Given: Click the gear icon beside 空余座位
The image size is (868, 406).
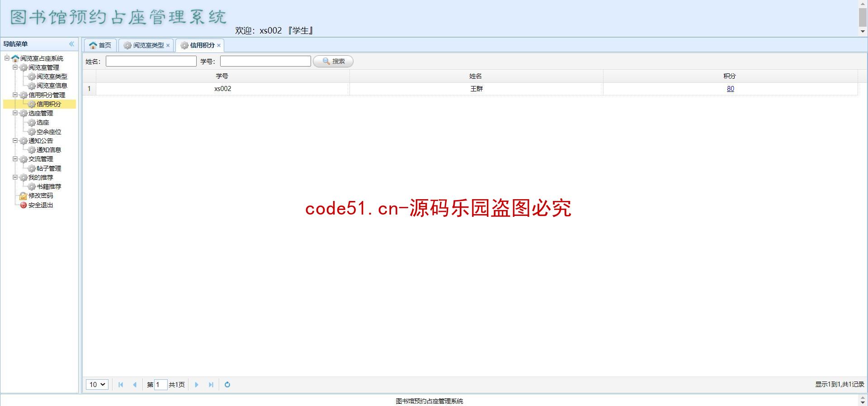Looking at the screenshot, I should [32, 132].
